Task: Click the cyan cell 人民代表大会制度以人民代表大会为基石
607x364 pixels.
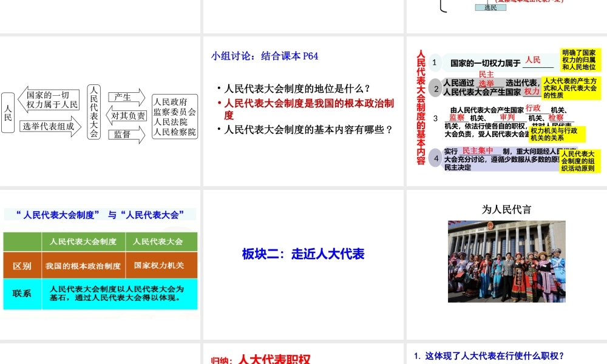Action: tap(119, 294)
